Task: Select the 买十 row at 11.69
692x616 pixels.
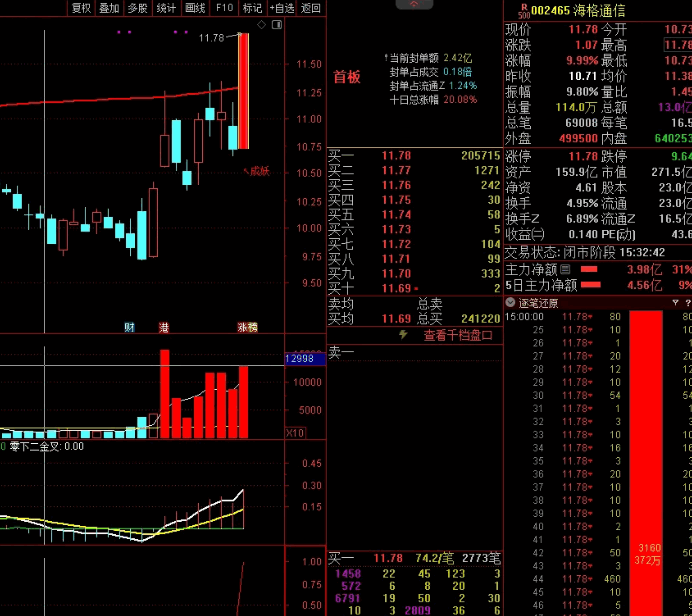Action: coord(414,289)
